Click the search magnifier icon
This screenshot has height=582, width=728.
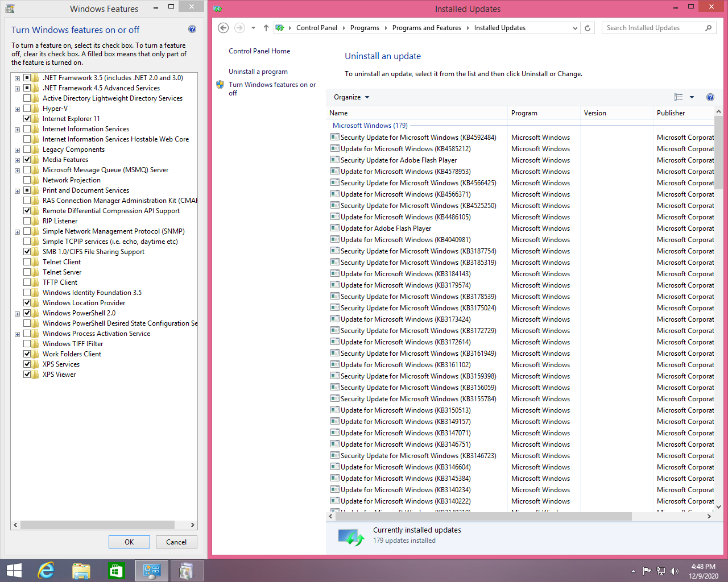coord(708,28)
